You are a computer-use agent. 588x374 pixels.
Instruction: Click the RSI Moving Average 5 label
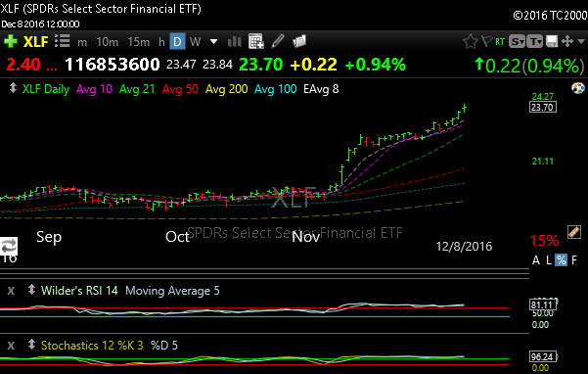pos(172,291)
